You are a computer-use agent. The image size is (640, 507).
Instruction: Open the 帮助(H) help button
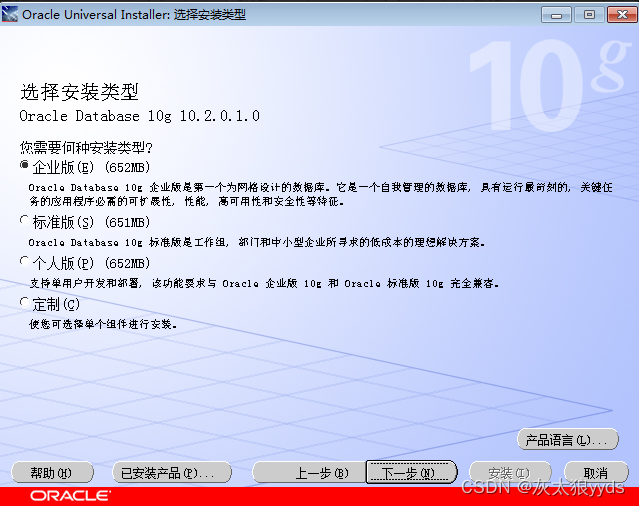[52, 473]
